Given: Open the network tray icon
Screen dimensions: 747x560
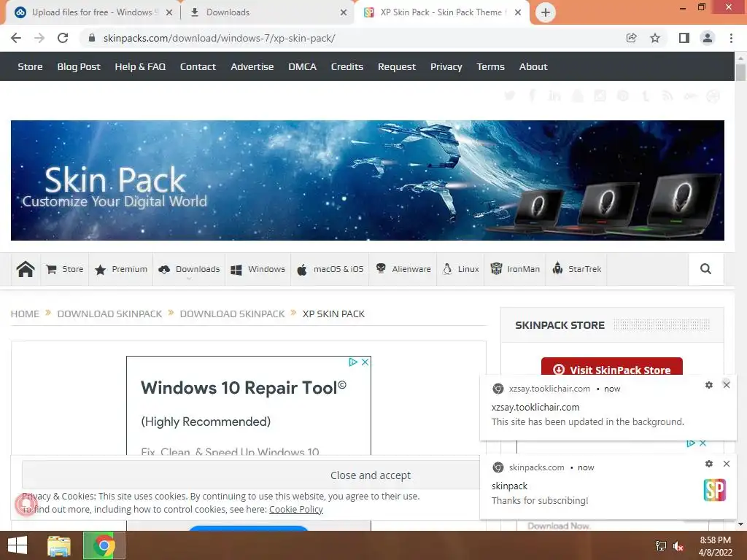Looking at the screenshot, I should pos(661,546).
